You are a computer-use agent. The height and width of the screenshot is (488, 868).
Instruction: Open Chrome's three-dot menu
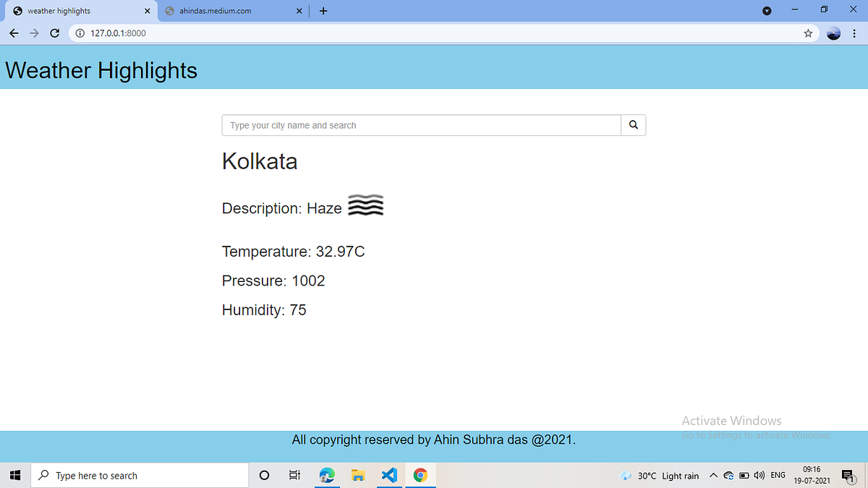[x=854, y=33]
